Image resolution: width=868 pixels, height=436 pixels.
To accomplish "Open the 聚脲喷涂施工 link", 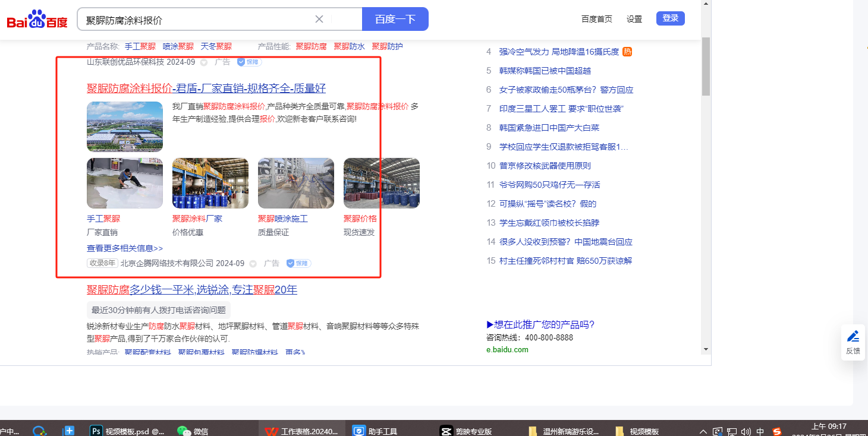I will [283, 219].
